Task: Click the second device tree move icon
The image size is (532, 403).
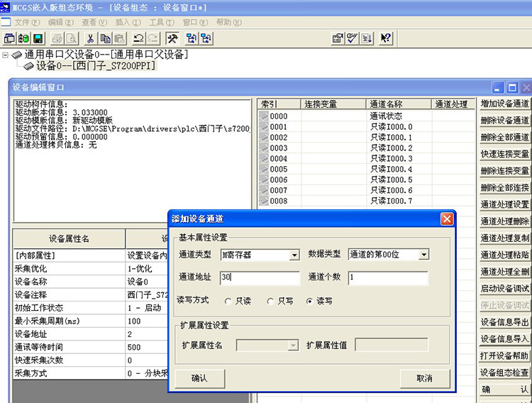Action: click(x=206, y=38)
